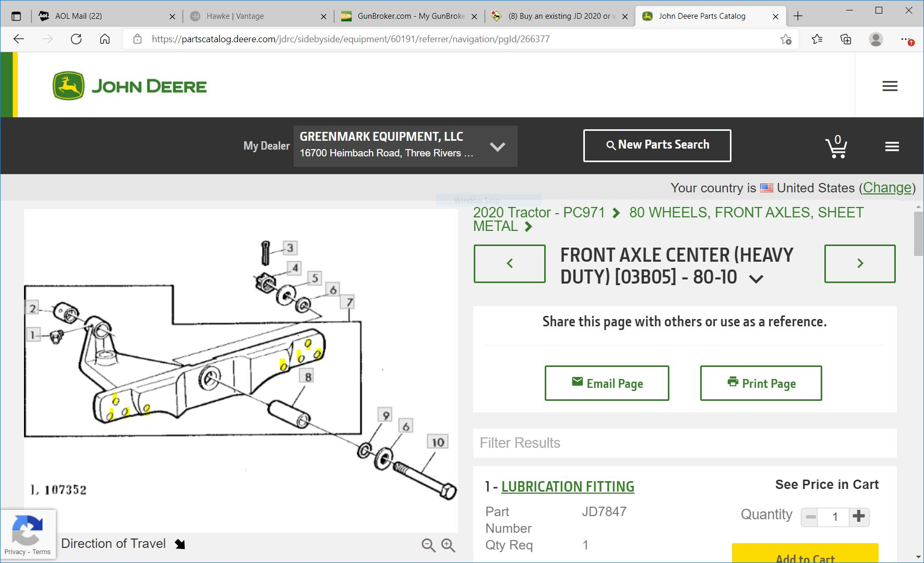Click the Print Page button

pos(761,383)
